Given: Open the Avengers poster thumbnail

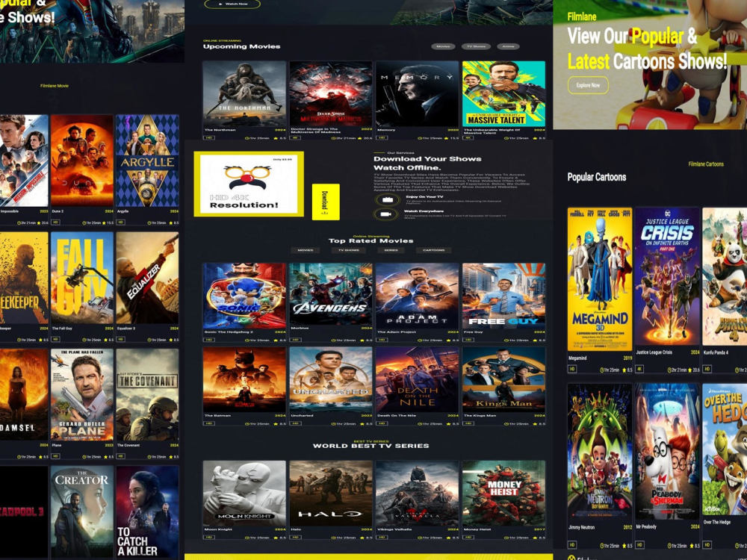Looking at the screenshot, I should tap(331, 293).
